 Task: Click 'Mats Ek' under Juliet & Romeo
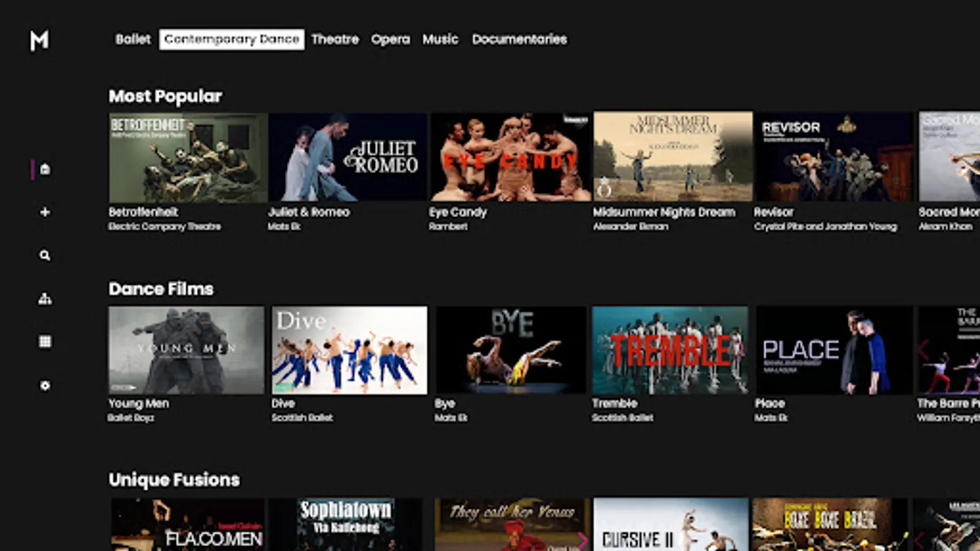[284, 227]
